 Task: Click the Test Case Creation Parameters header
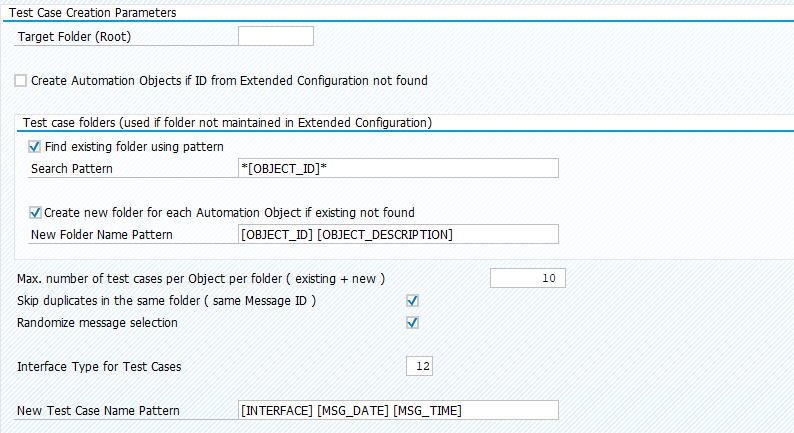pyautogui.click(x=93, y=13)
